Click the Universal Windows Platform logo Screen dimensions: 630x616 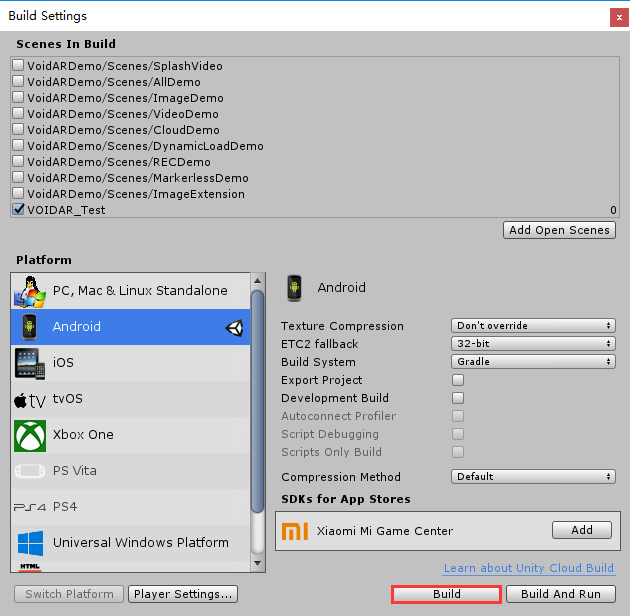29,543
